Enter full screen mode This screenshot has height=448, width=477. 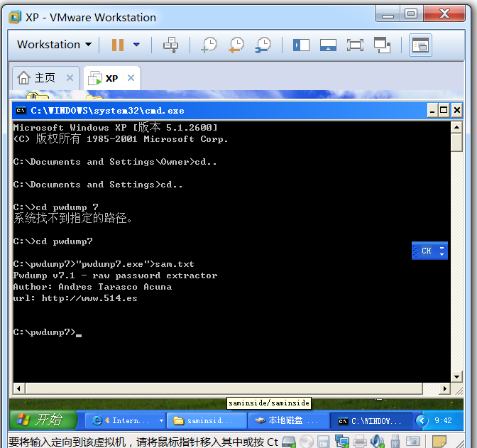click(355, 45)
